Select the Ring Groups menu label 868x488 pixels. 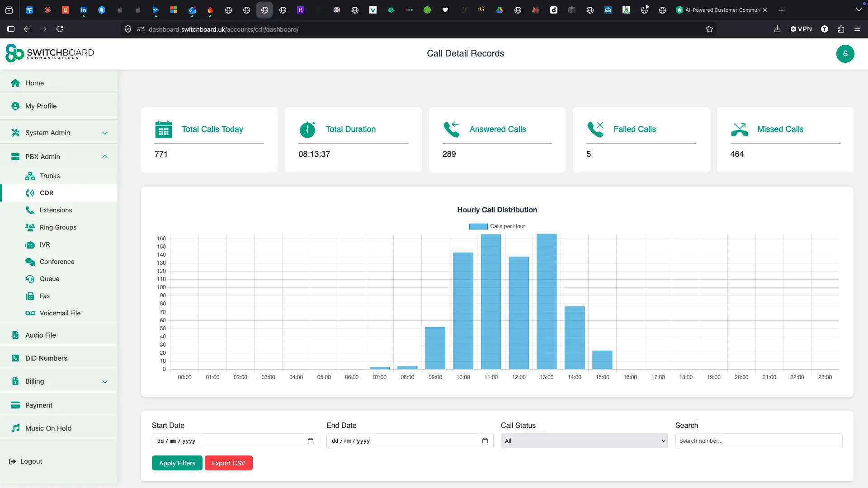pos(58,227)
